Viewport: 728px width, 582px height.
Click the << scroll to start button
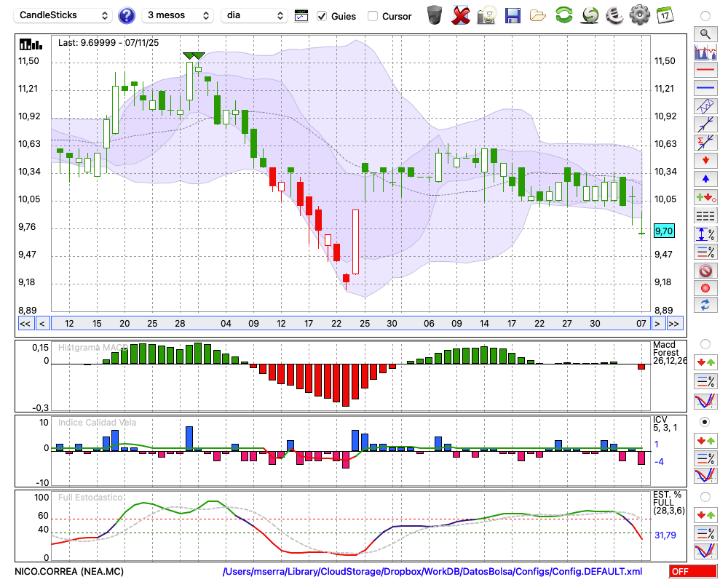click(x=25, y=323)
